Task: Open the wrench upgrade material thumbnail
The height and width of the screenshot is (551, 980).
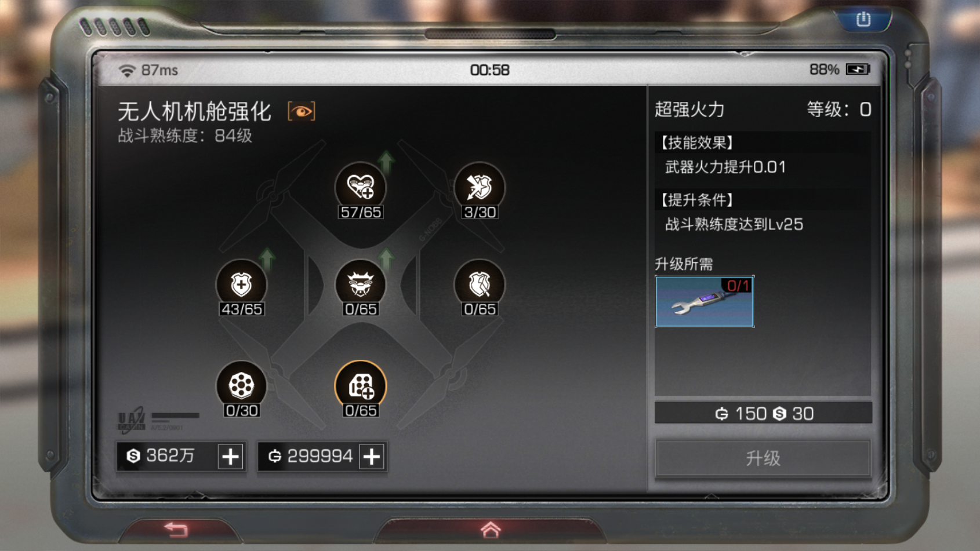Action: pyautogui.click(x=705, y=301)
